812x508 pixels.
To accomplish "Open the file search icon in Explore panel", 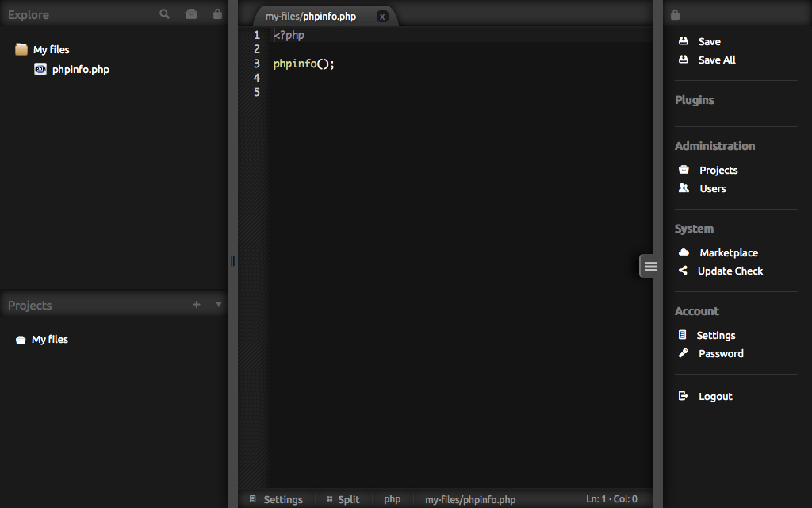I will tap(164, 13).
